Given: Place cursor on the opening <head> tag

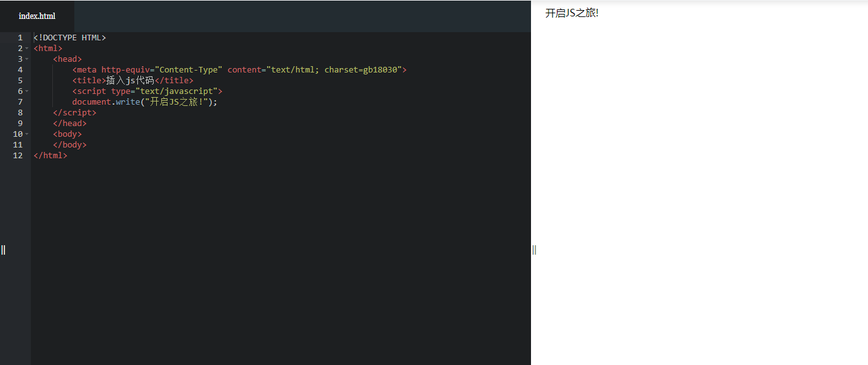Looking at the screenshot, I should click(x=67, y=59).
